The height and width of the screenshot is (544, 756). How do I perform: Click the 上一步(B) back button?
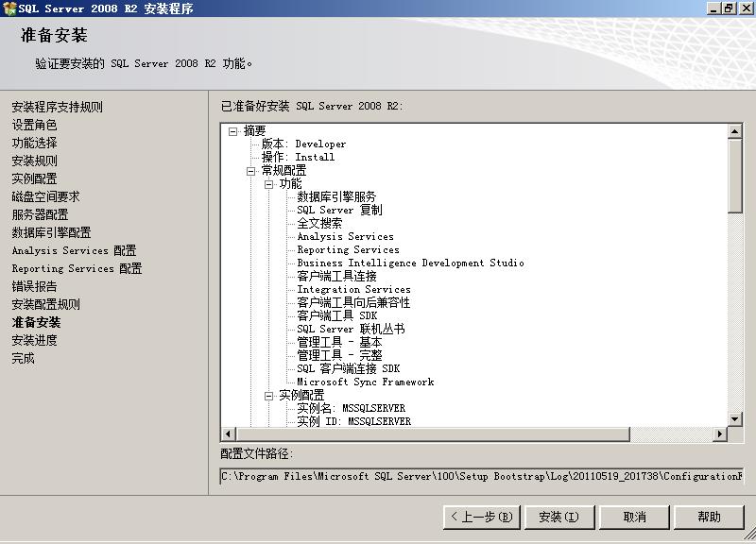(482, 517)
